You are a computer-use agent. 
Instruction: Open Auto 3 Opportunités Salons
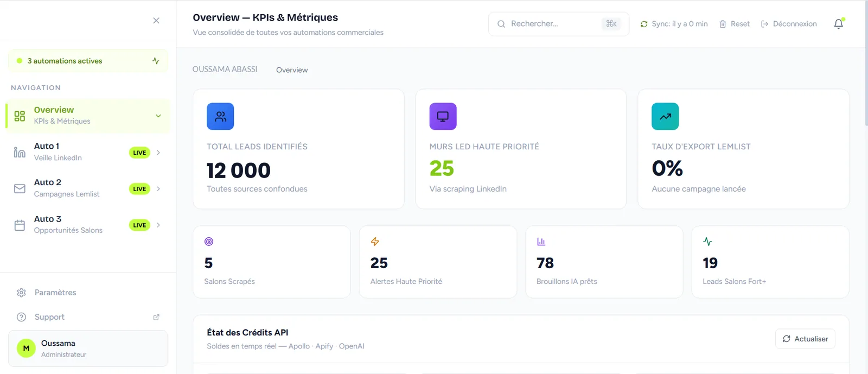(88, 225)
